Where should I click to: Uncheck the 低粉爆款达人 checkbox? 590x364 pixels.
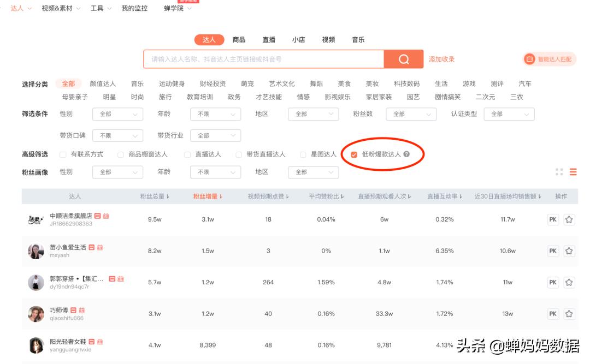(x=354, y=154)
